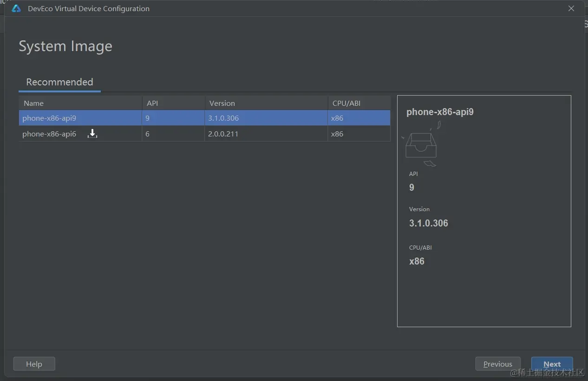Viewport: 588px width, 381px height.
Task: Click the x86 value in details panel
Action: click(x=417, y=261)
